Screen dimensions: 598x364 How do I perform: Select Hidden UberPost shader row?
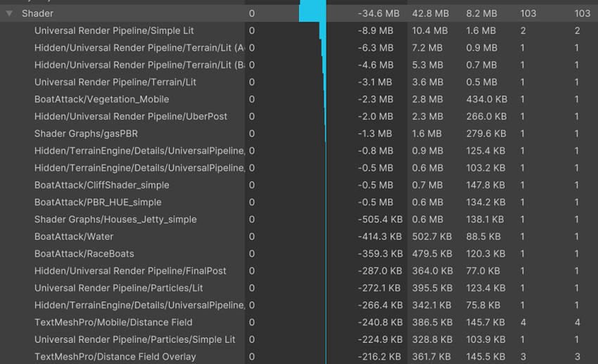tap(131, 117)
